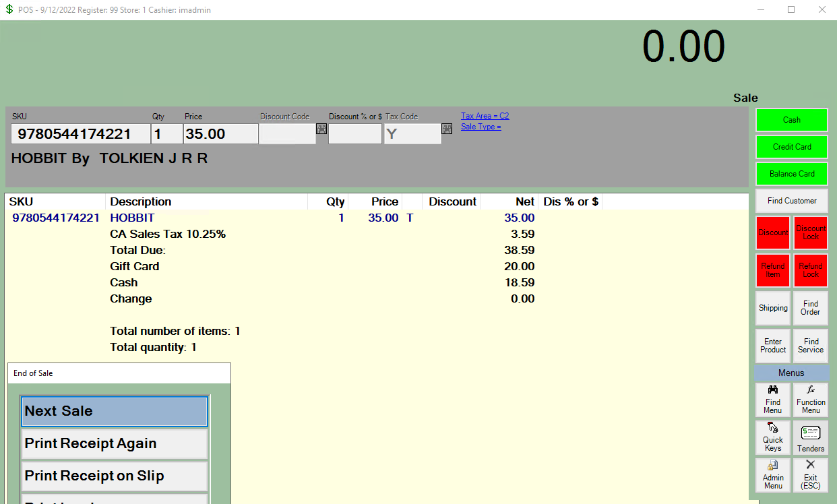Open the Admin Menu button
The width and height of the screenshot is (837, 504).
point(773,475)
